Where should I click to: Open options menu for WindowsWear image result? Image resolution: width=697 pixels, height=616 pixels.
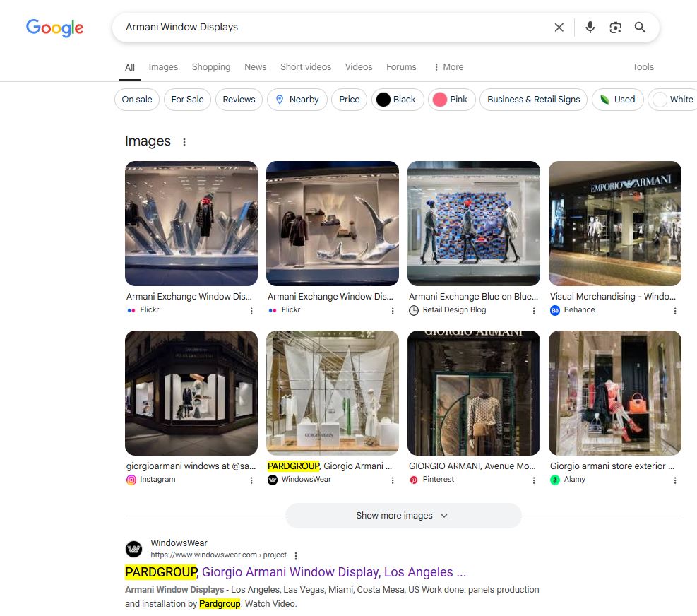pos(393,480)
